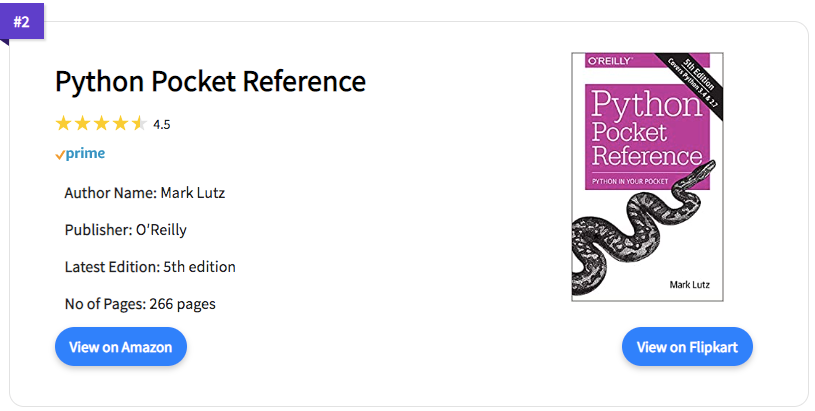Click the Author Name: Mark Lutz text

[x=144, y=193]
